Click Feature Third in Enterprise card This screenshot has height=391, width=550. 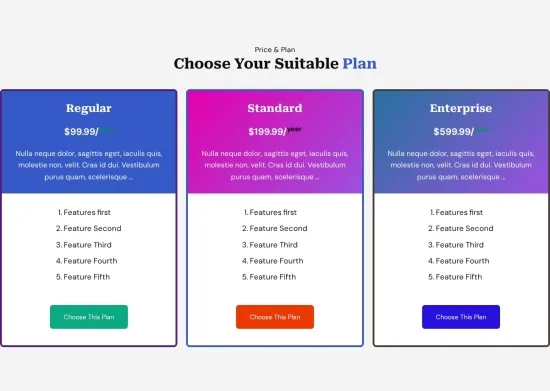(456, 245)
